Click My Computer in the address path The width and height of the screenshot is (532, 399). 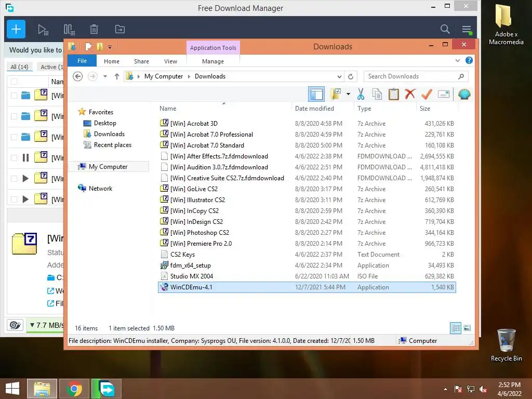[164, 76]
